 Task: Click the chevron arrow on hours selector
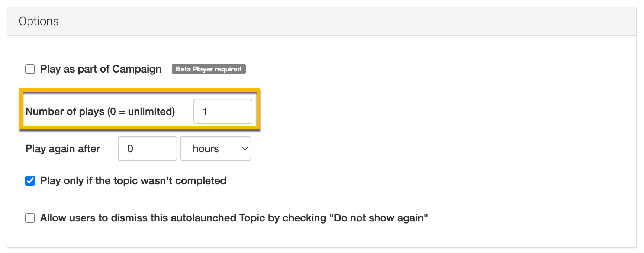245,148
